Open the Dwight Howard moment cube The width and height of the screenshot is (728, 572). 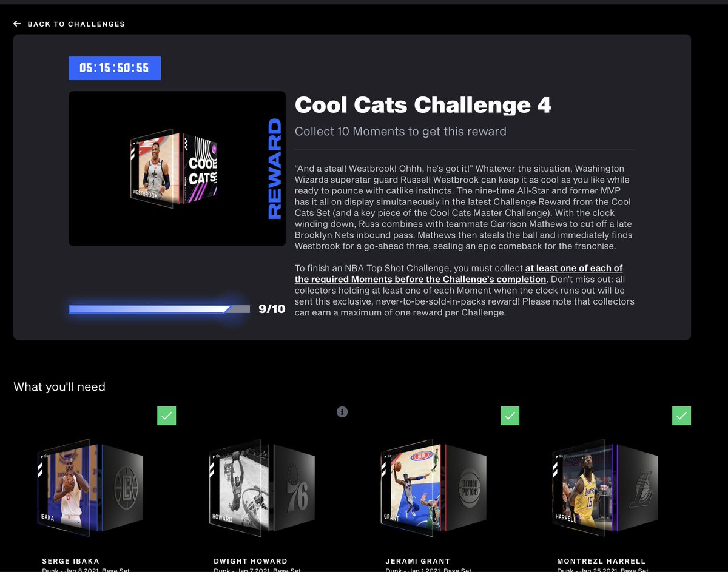pos(261,487)
